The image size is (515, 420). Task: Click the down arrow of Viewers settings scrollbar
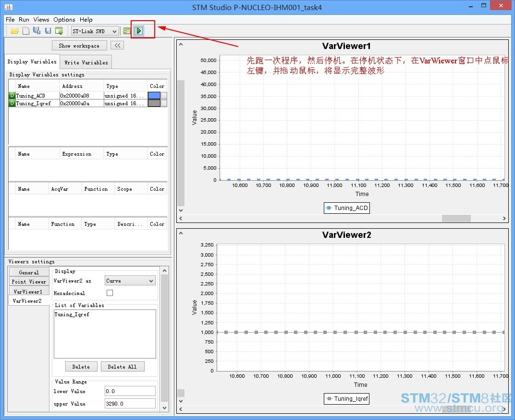click(x=165, y=408)
